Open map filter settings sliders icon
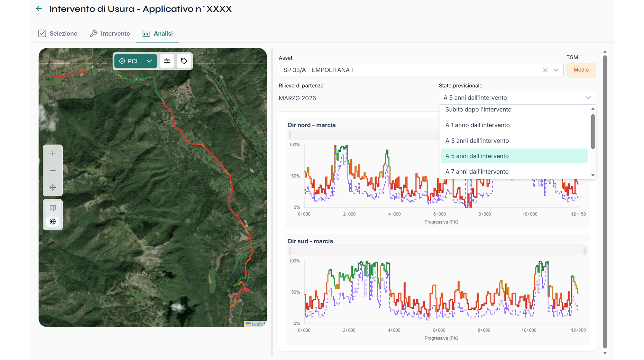Screen dimensions: 644x360 (167, 61)
